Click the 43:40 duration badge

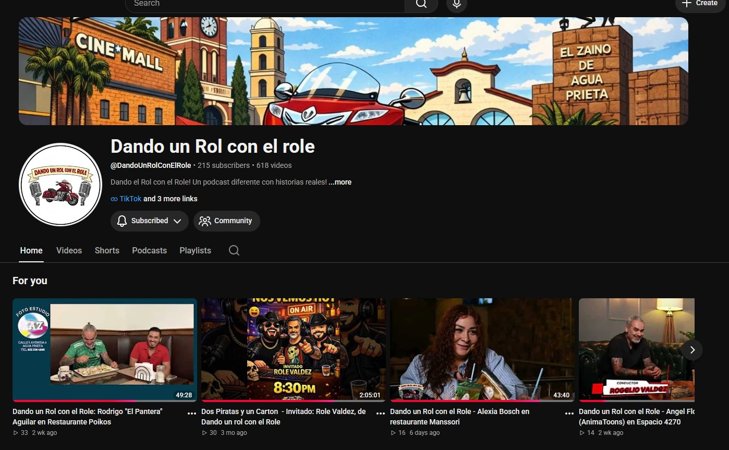tap(561, 395)
